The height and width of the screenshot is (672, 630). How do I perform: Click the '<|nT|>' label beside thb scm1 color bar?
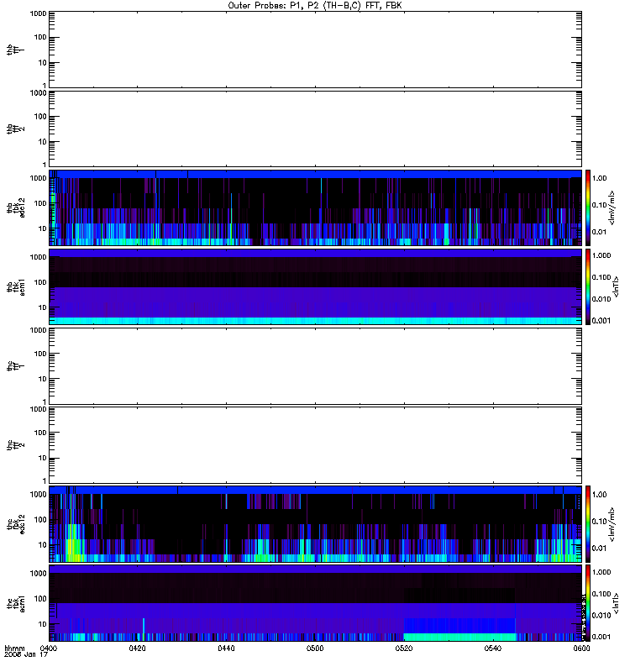[x=617, y=286]
